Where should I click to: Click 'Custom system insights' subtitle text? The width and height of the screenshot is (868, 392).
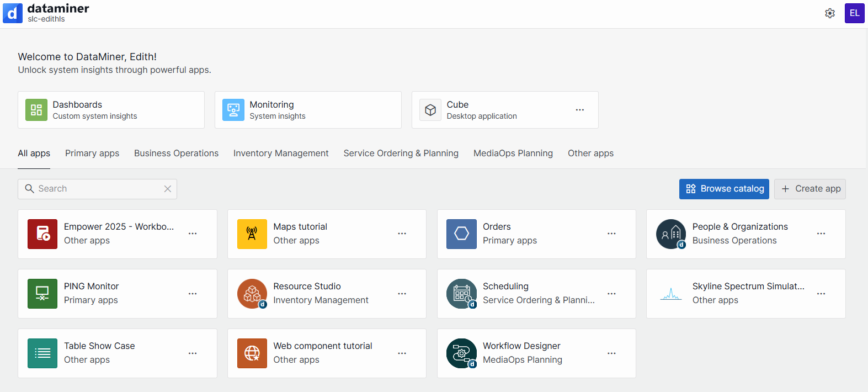pos(95,116)
